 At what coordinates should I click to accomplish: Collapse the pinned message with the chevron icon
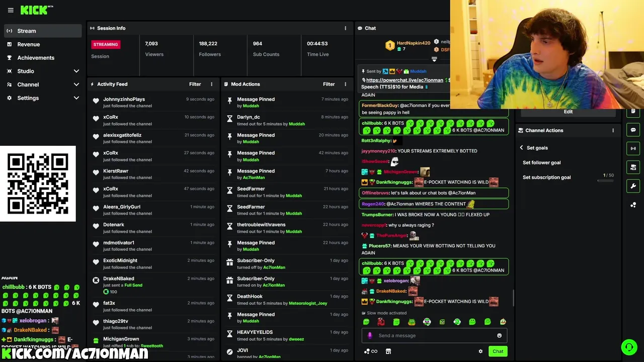coord(434,59)
